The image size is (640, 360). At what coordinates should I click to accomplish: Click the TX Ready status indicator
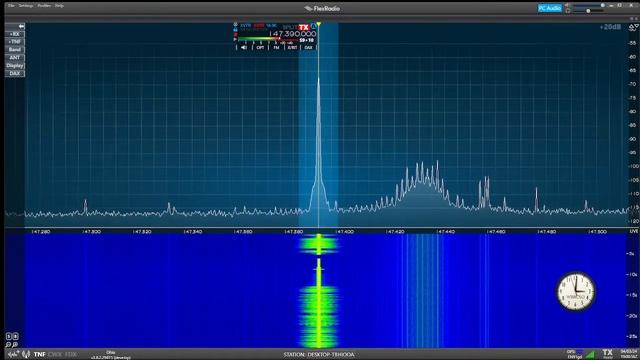[607, 354]
